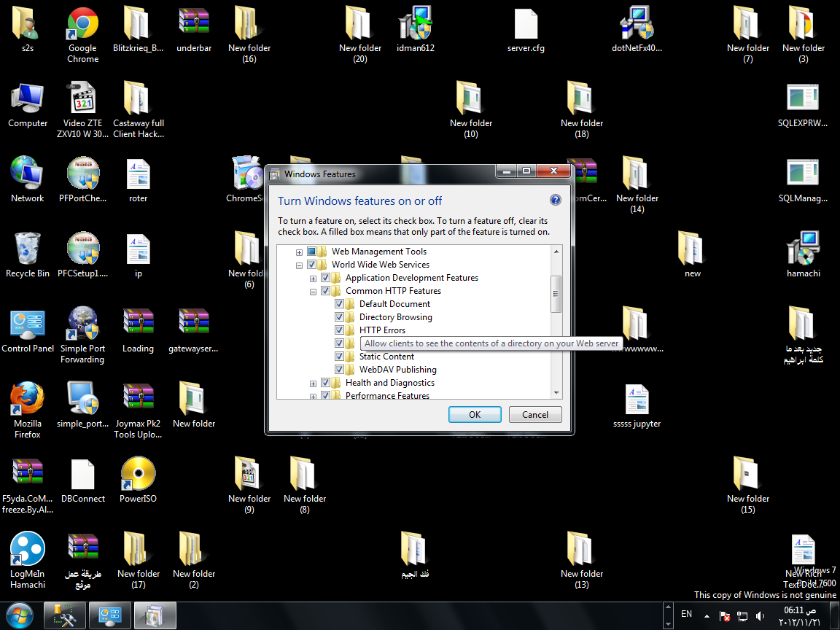
Task: Click the feature list scrollbar down arrow
Action: pos(556,392)
